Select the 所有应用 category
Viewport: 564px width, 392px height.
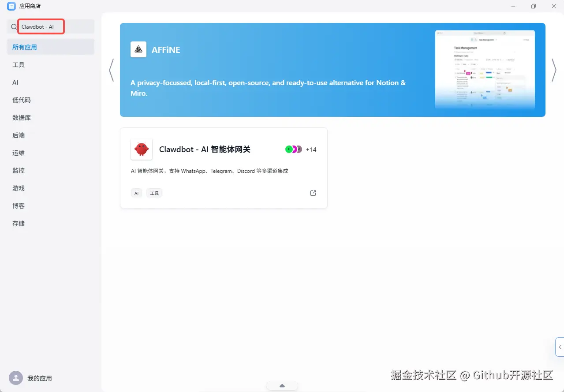pos(51,47)
